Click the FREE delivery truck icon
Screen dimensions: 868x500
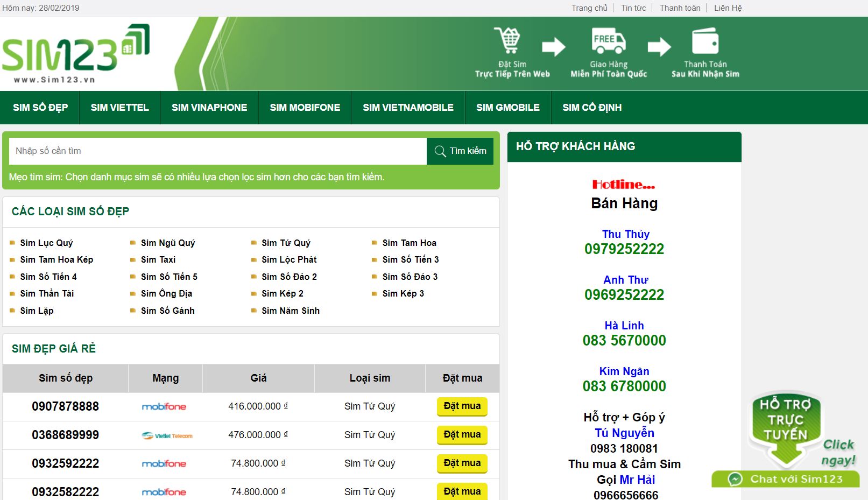[609, 40]
